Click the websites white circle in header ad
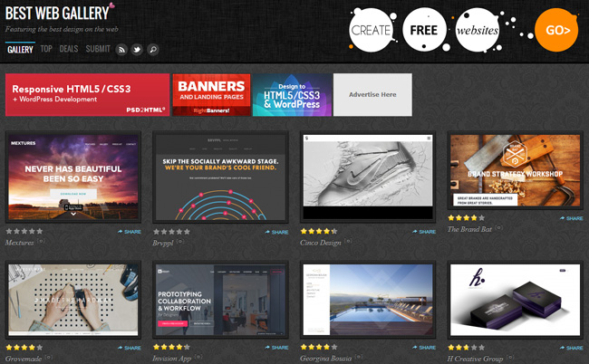 point(478,30)
